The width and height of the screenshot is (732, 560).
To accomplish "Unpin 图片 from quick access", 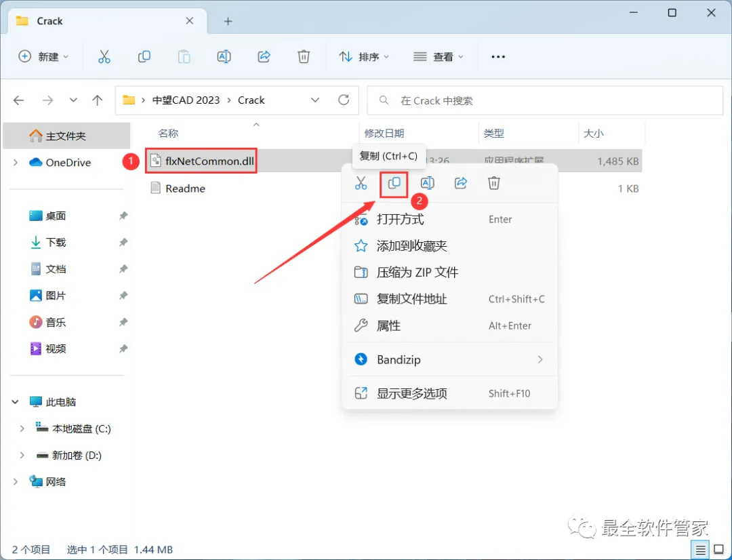I will click(123, 296).
